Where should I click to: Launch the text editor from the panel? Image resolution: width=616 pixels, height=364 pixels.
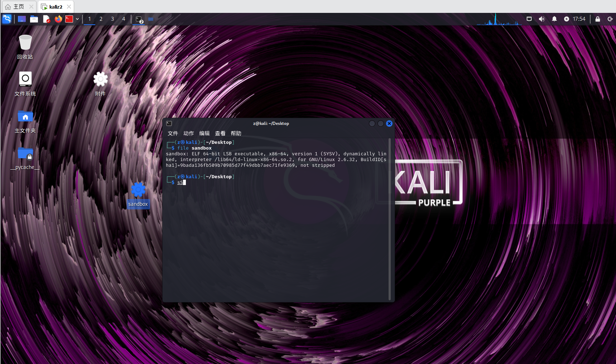(47, 19)
